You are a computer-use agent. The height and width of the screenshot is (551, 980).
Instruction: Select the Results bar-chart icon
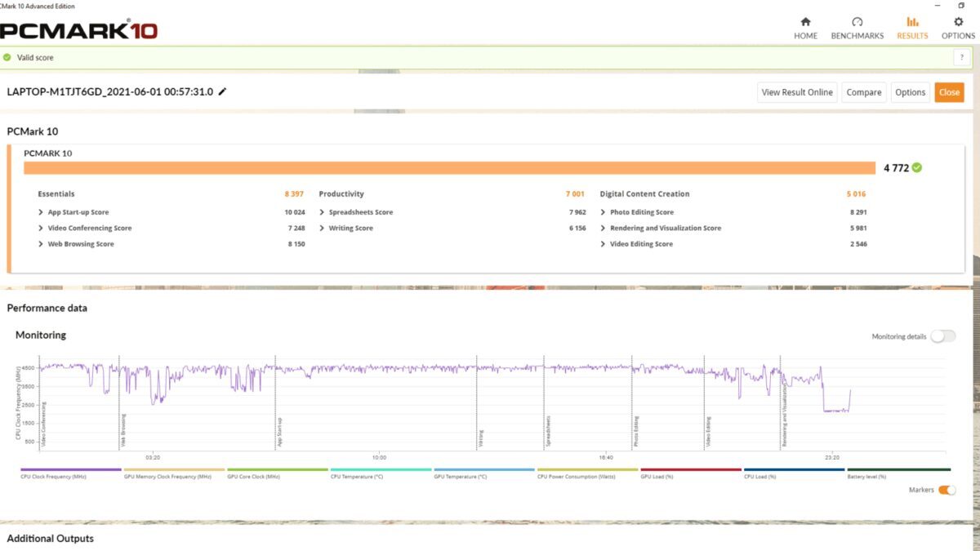coord(912,22)
